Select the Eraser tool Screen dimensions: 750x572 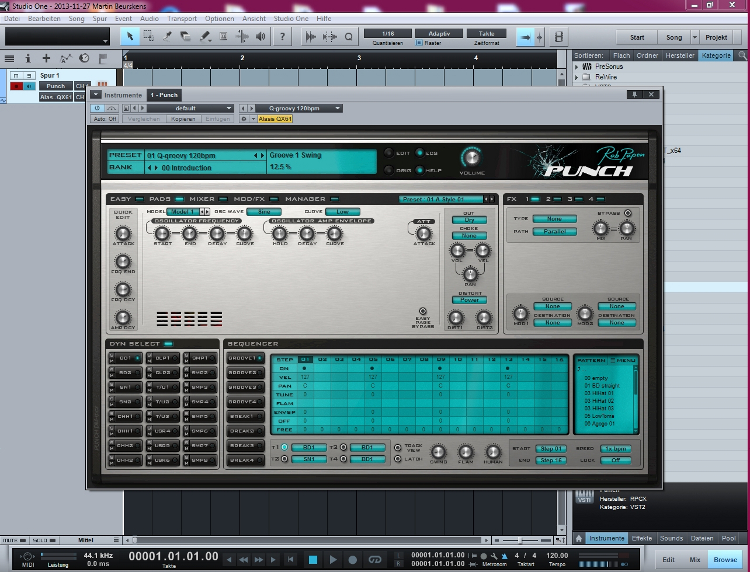(x=186, y=36)
